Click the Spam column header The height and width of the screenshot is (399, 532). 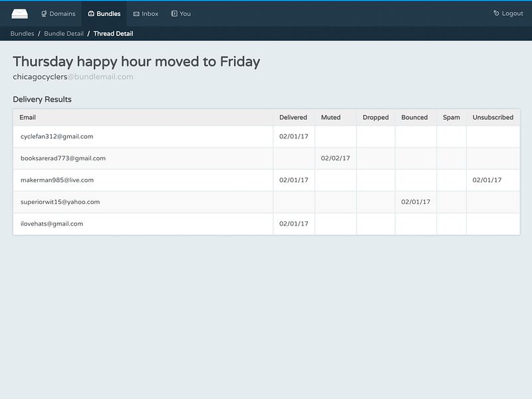452,118
